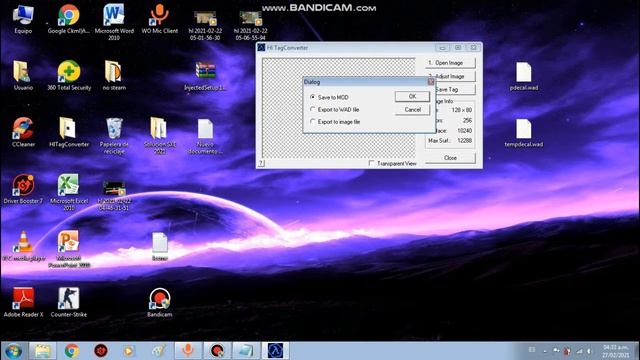Launch Counter-Strike from the desktop
640x360 pixels.
coord(69,302)
